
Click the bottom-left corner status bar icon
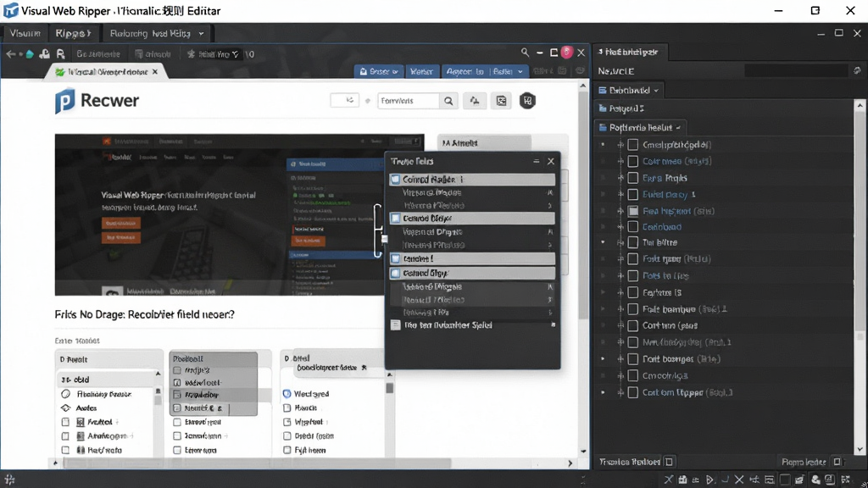click(9, 480)
